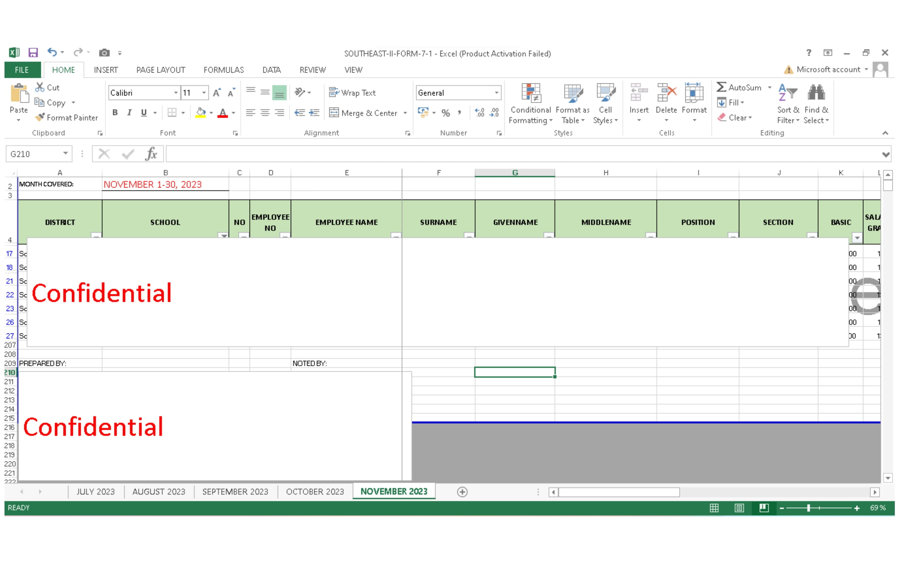900x588 pixels.
Task: Click the Format Painter brush icon
Action: (x=40, y=118)
